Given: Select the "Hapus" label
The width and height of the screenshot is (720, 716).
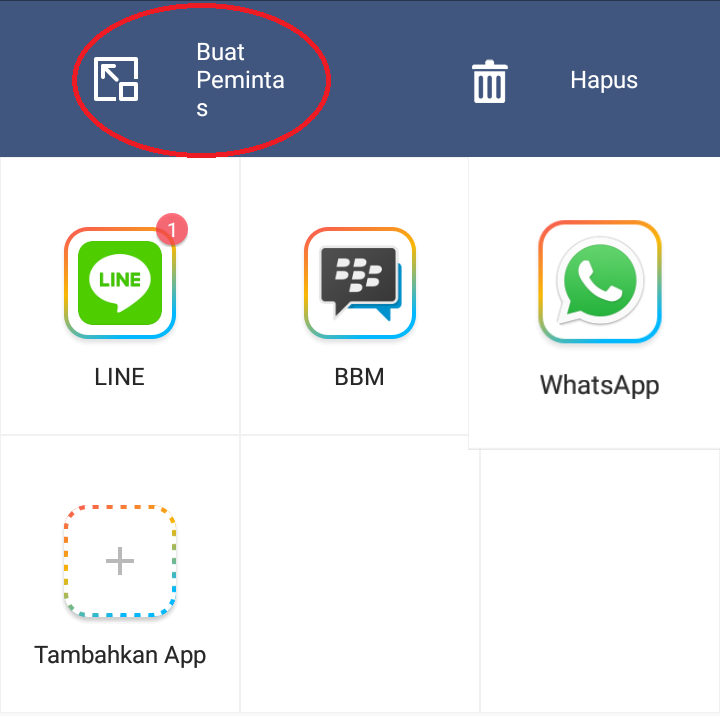Looking at the screenshot, I should [604, 80].
